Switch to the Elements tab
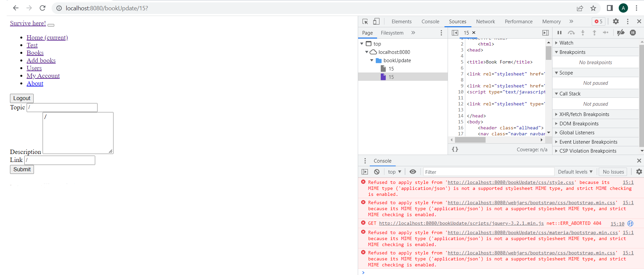This screenshot has height=275, width=644. click(401, 21)
